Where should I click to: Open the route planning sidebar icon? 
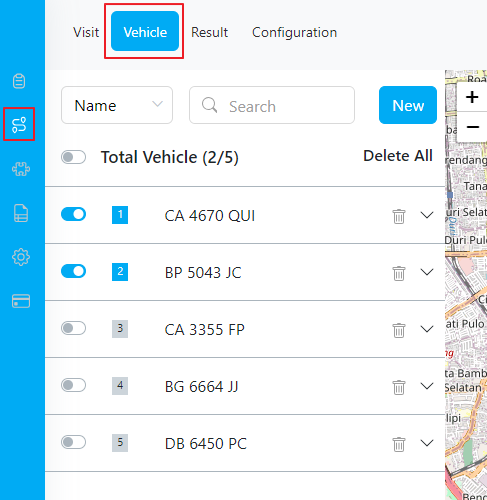click(19, 125)
